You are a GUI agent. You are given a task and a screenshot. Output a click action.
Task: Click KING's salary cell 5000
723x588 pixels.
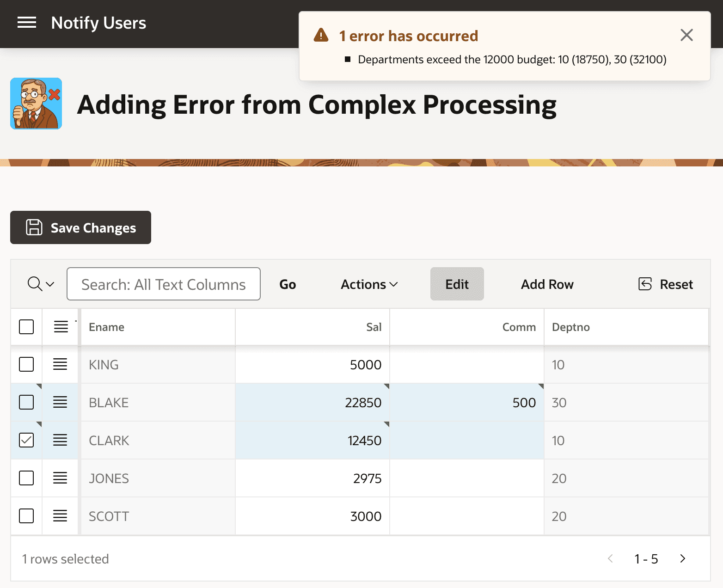[312, 365]
